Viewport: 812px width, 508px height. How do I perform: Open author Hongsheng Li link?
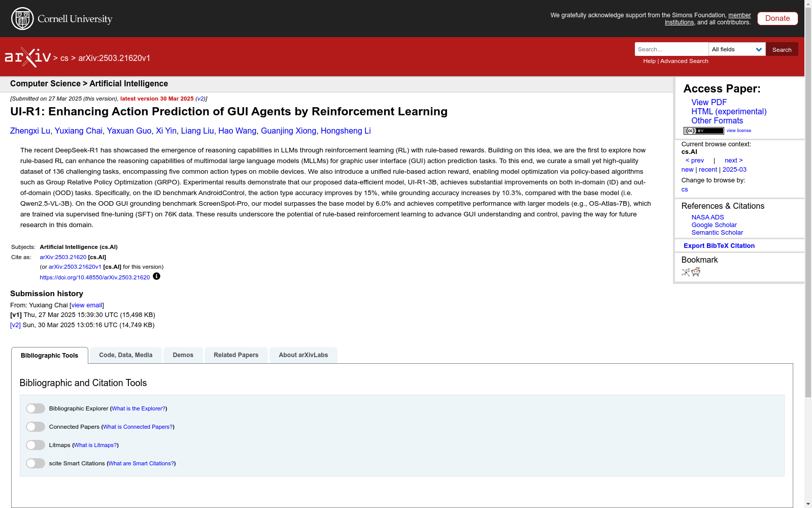346,131
